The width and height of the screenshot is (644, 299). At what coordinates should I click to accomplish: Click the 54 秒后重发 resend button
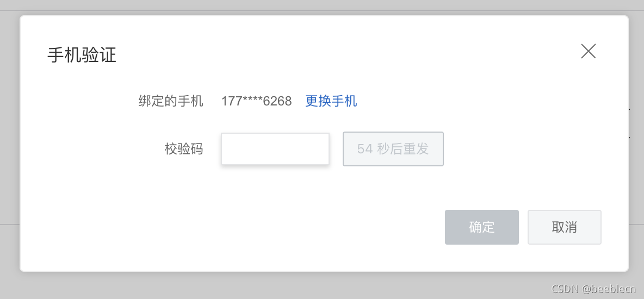click(393, 148)
